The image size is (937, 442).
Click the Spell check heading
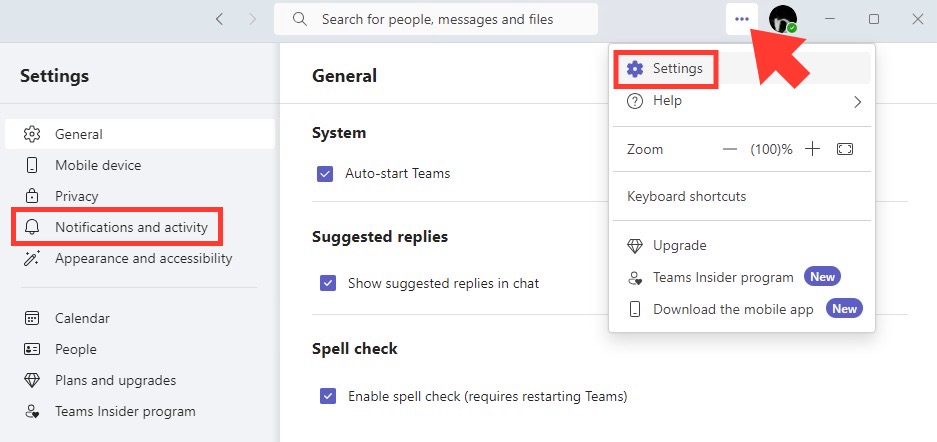[354, 349]
